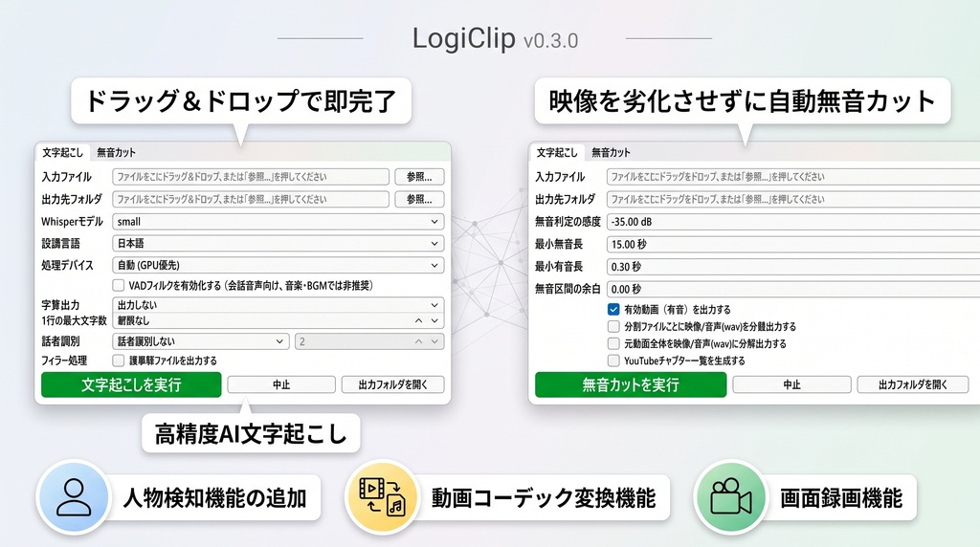Click the 人物検知機能の追加 label
980x547 pixels.
215,498
